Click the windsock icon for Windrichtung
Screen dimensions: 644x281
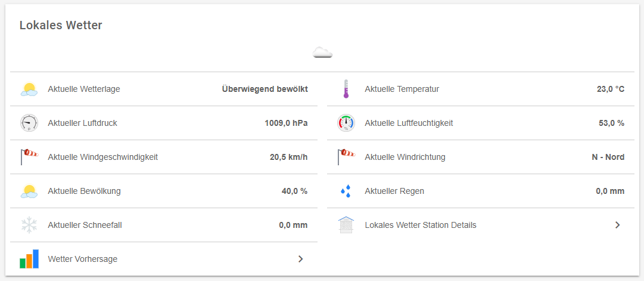click(x=346, y=158)
